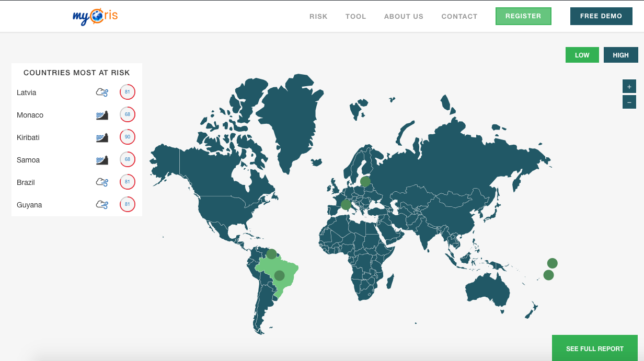
Task: Open the RISK menu item
Action: (318, 16)
